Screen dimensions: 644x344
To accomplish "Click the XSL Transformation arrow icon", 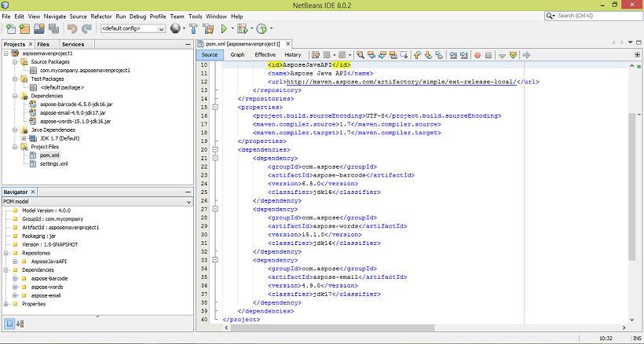I will (526, 55).
